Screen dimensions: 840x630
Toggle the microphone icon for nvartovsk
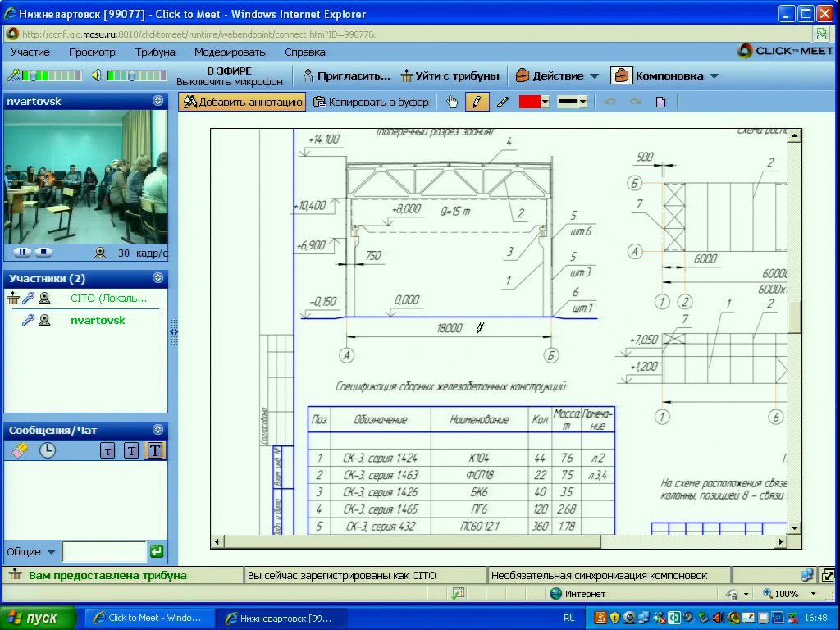pyautogui.click(x=29, y=321)
